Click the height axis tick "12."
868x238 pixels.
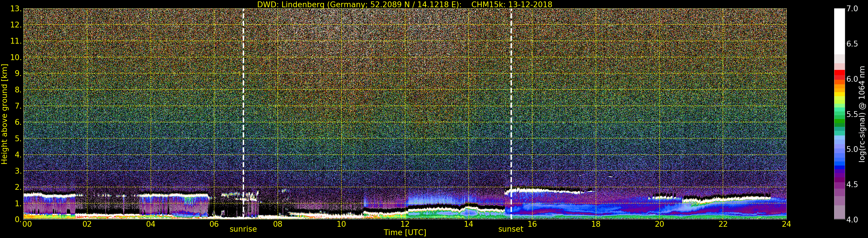tap(16, 25)
